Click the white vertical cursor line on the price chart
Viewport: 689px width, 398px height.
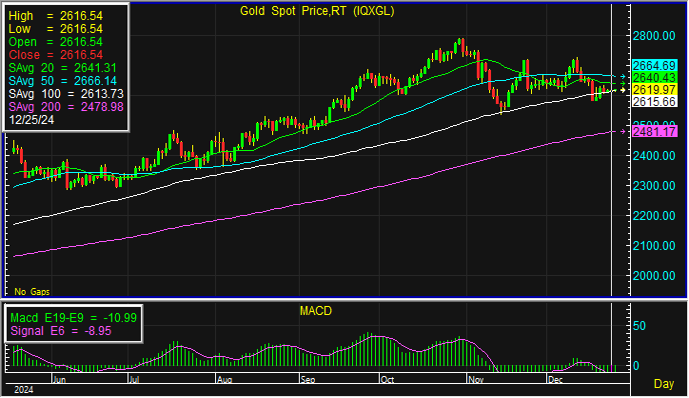coord(612,149)
